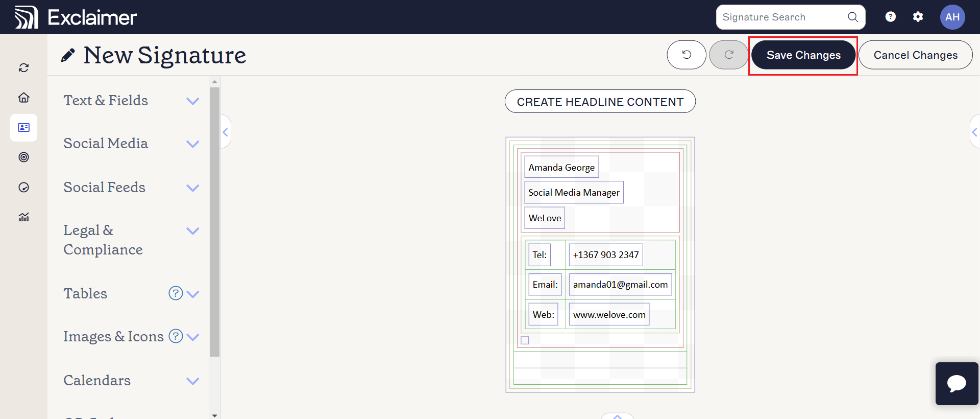Expand the Images & Icons chevron

click(x=193, y=337)
